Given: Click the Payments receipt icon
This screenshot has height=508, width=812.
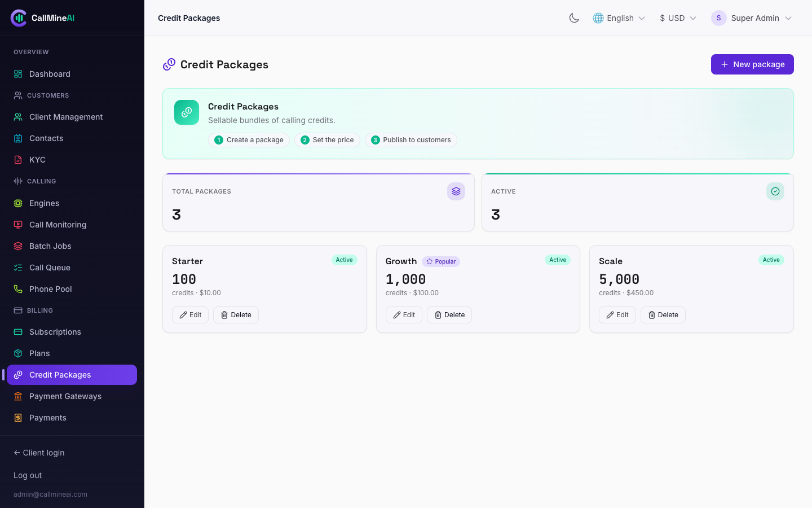Looking at the screenshot, I should [18, 418].
